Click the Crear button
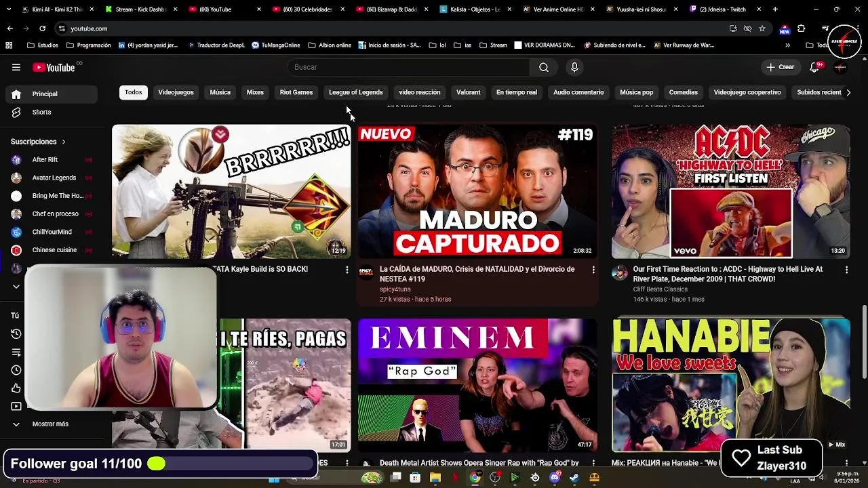Image resolution: width=868 pixels, height=488 pixels. [780, 67]
